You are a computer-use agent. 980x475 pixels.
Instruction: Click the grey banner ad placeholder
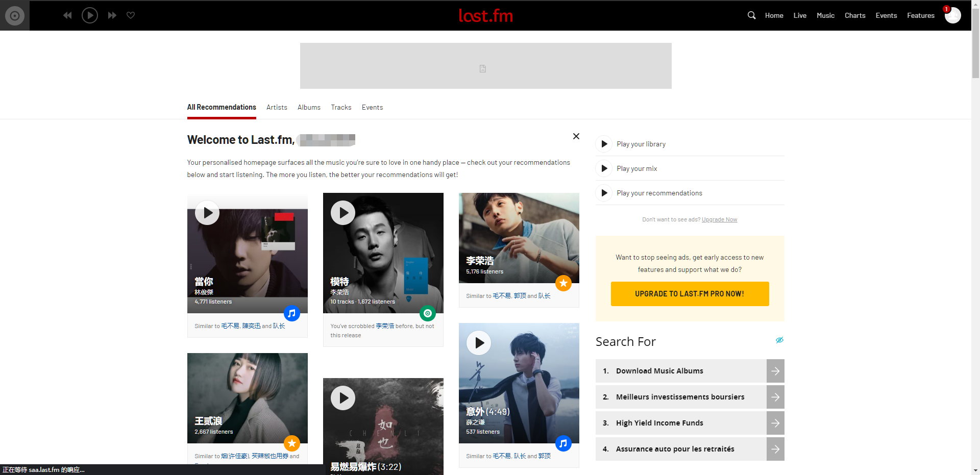486,66
